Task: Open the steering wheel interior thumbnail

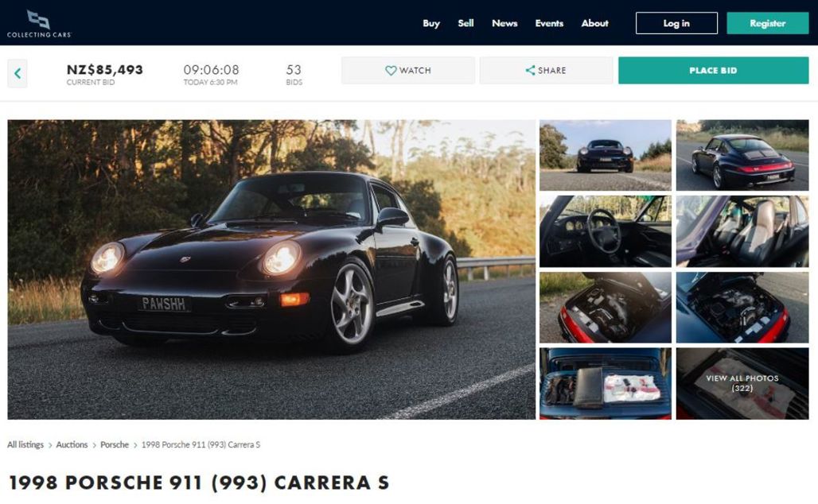Action: (606, 231)
